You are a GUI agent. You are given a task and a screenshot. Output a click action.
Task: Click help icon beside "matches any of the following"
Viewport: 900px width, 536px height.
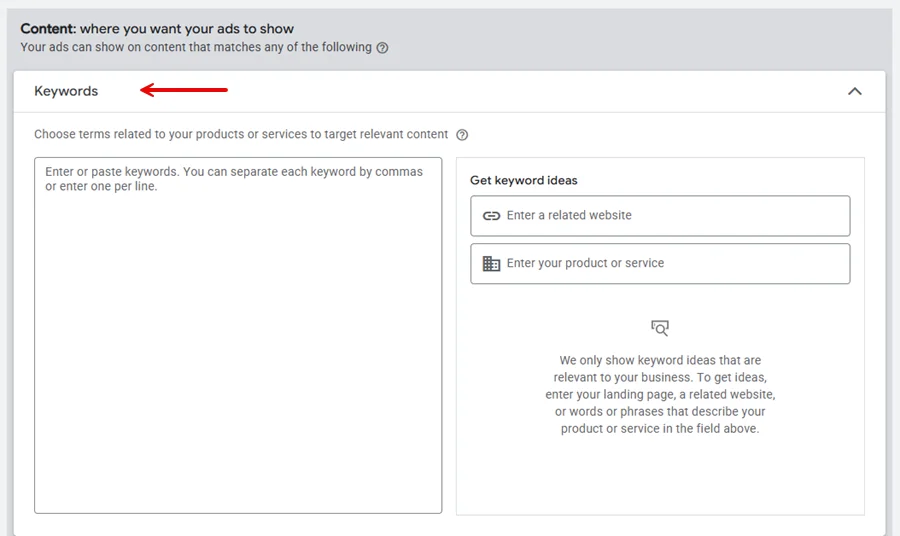(x=382, y=48)
